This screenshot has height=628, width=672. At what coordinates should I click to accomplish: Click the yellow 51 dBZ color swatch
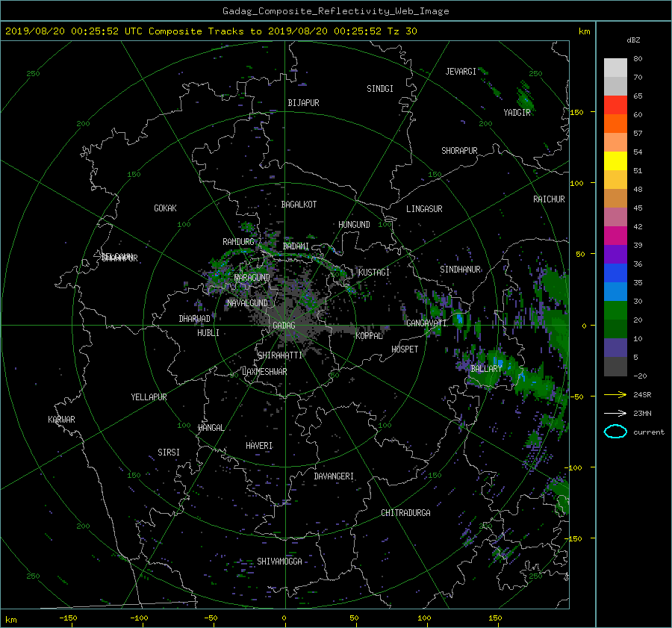(x=615, y=161)
